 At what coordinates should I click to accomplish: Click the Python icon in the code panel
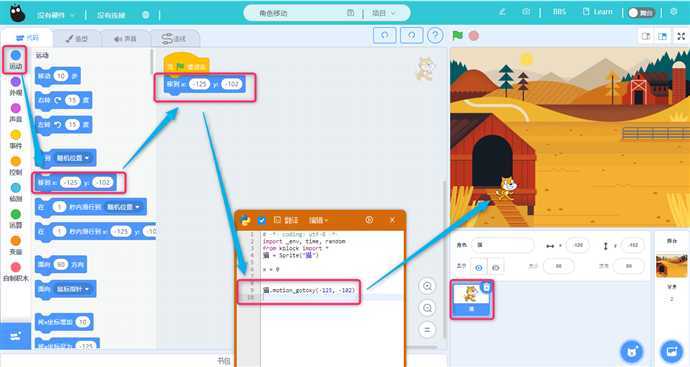[246, 220]
